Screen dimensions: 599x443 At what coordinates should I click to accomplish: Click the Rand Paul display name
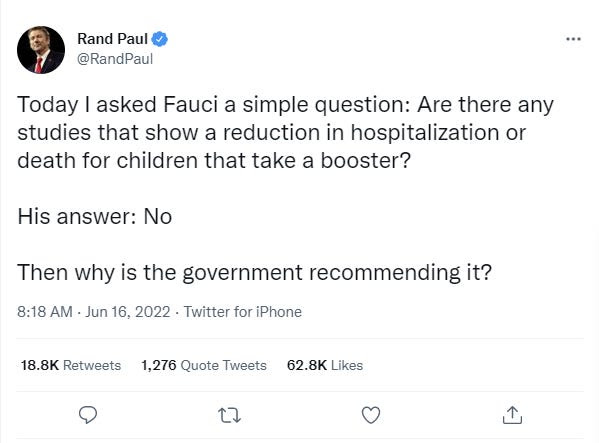click(112, 39)
